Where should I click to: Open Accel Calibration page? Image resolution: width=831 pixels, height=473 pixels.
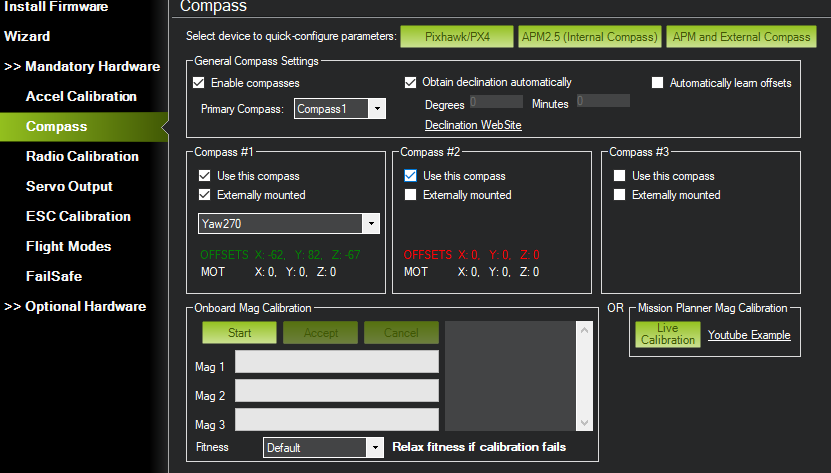pyautogui.click(x=81, y=96)
